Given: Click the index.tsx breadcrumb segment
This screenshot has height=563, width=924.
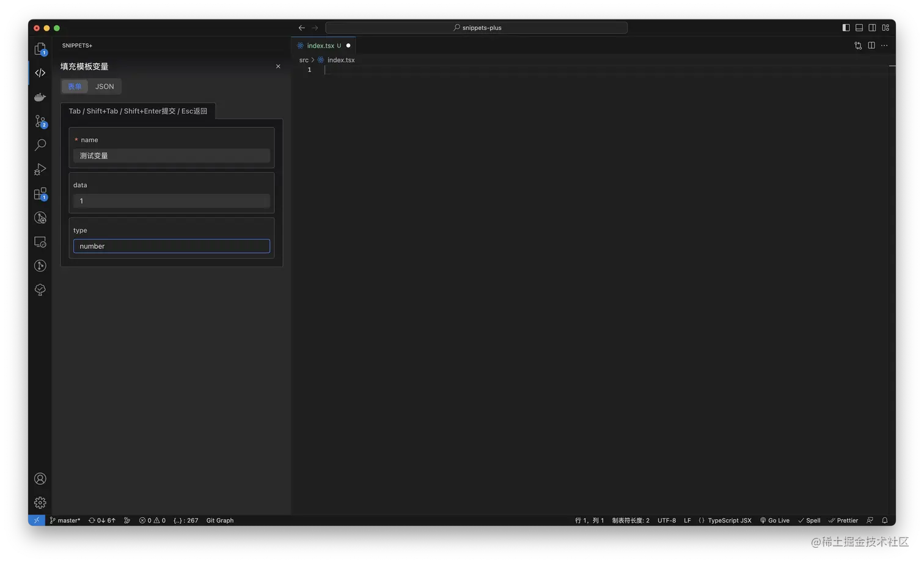Looking at the screenshot, I should click(x=341, y=60).
